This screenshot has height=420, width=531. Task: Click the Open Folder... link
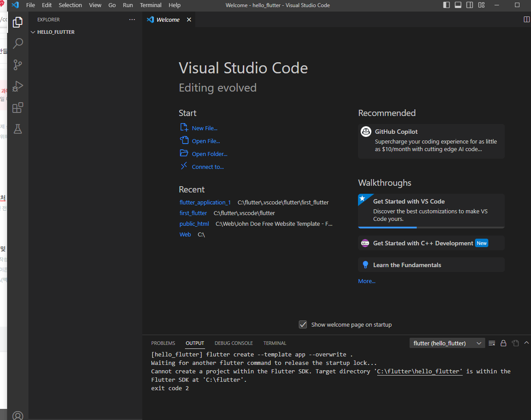click(209, 154)
